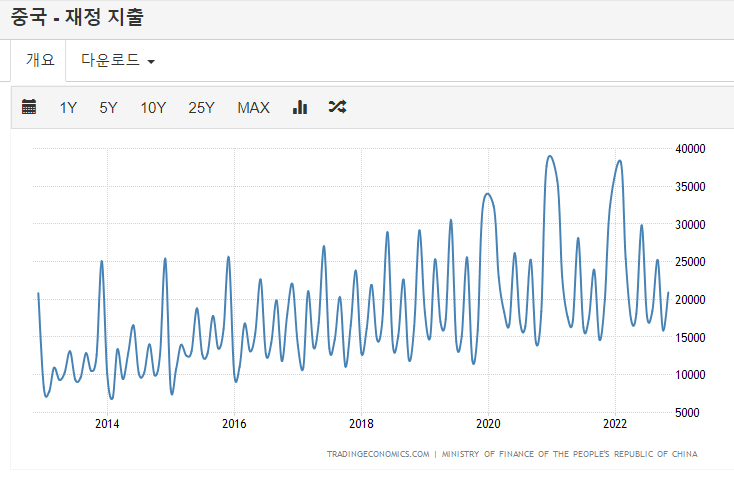Click the TRADINGECONOMICS.COM source link
The height and width of the screenshot is (484, 734).
click(378, 454)
